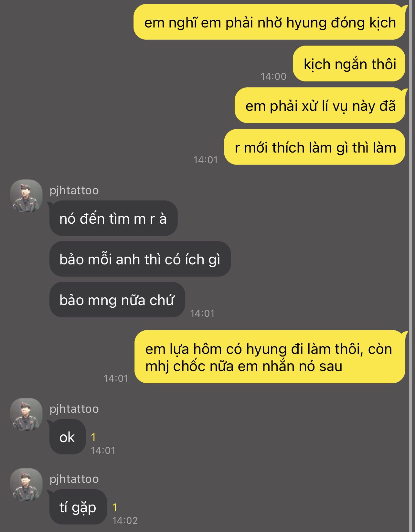
Task: Tap the "bảo mỗi anh thì có ích gì" bubble
Action: (140, 259)
